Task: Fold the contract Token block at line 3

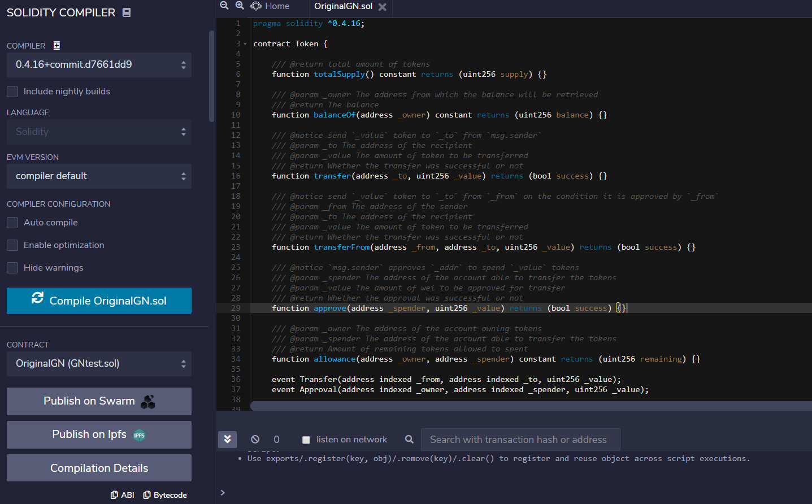Action: [x=245, y=44]
